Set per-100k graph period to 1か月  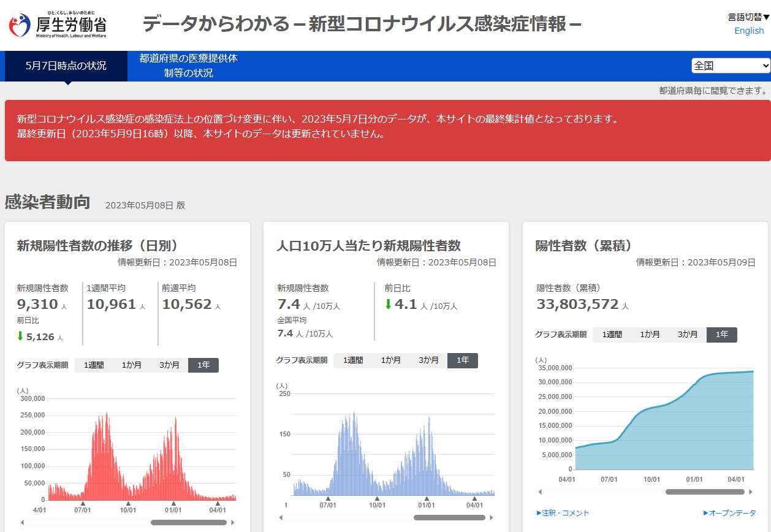(x=390, y=360)
